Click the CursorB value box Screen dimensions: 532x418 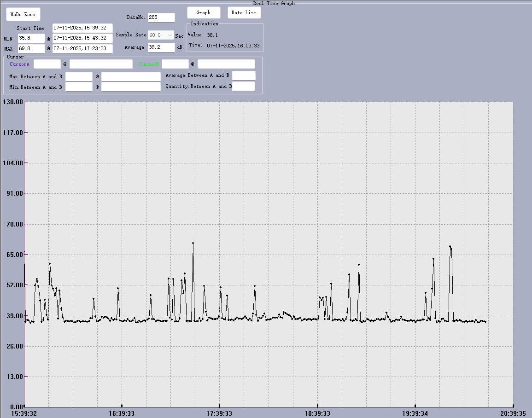click(175, 64)
